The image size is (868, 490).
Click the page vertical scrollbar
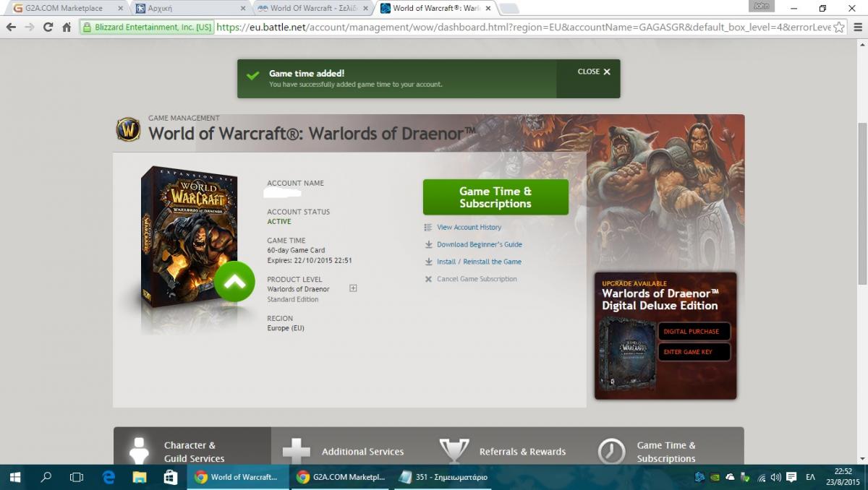(861, 202)
